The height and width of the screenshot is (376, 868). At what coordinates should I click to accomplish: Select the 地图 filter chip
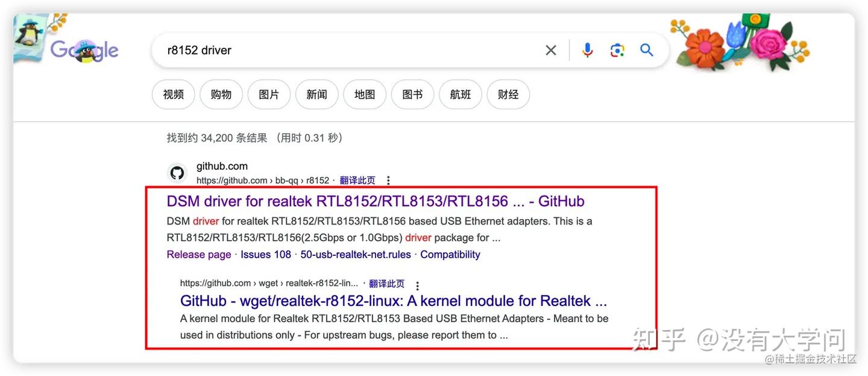tap(365, 95)
